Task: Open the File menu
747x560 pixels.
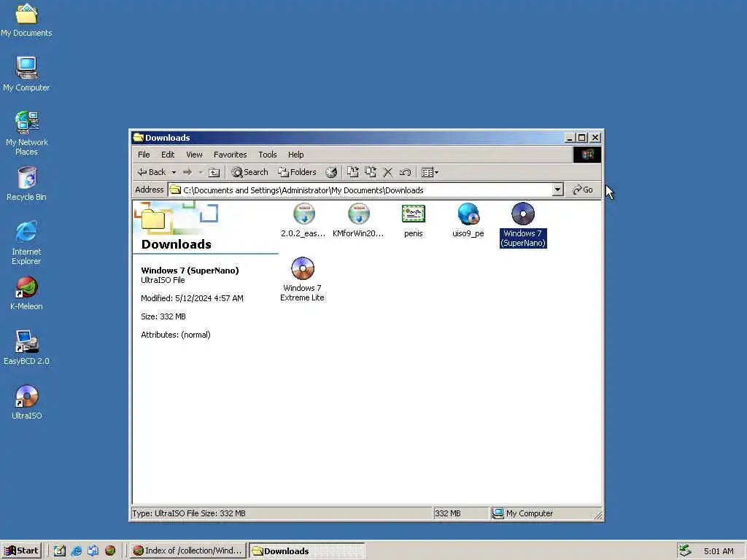Action: click(x=144, y=155)
